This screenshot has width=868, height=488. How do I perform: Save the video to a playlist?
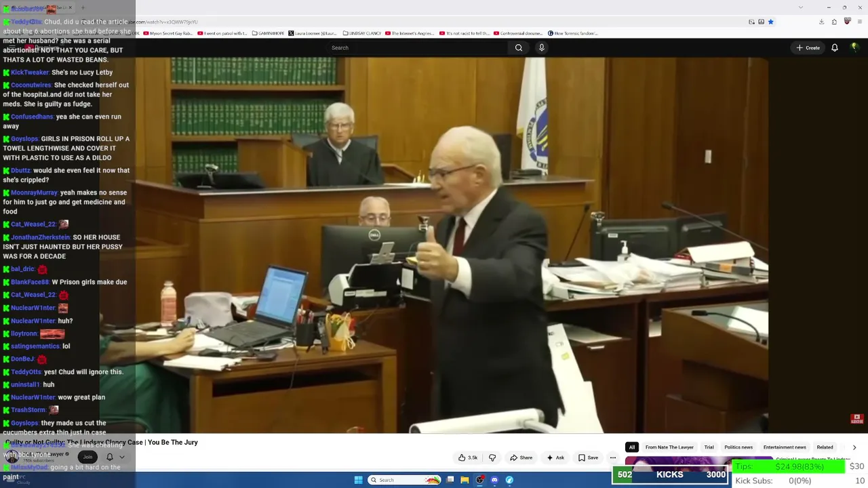point(588,457)
